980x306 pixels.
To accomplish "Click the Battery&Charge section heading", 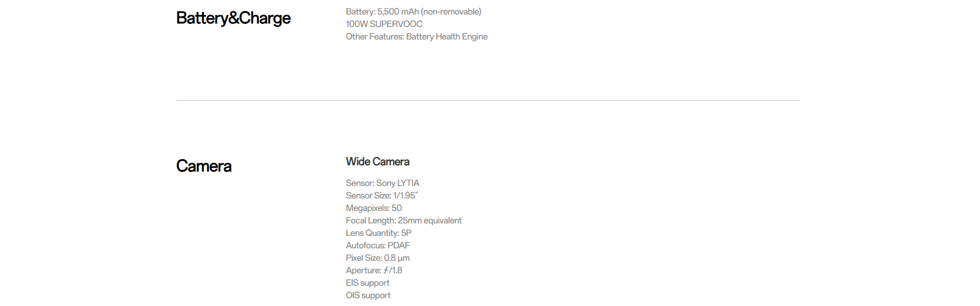I will point(233,18).
